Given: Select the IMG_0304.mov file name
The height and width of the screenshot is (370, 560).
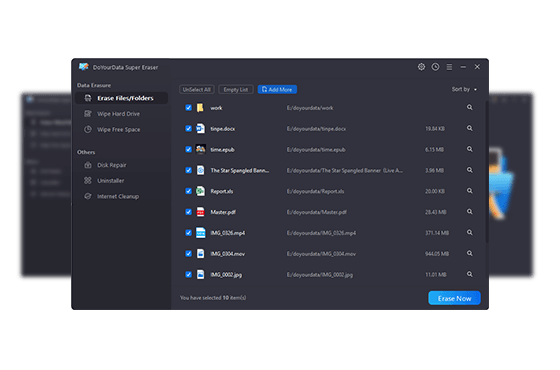Looking at the screenshot, I should coord(228,254).
